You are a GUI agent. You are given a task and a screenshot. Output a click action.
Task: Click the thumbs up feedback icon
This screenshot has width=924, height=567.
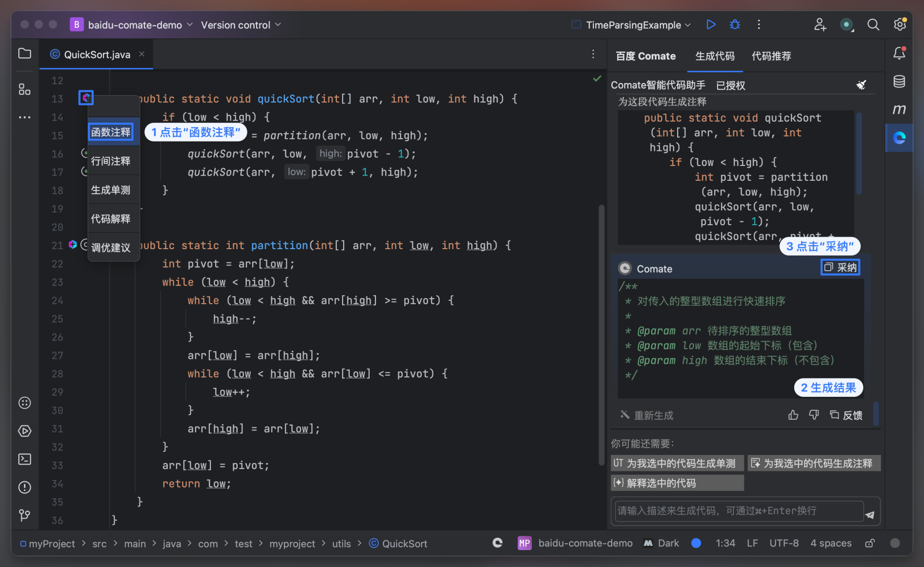(793, 415)
